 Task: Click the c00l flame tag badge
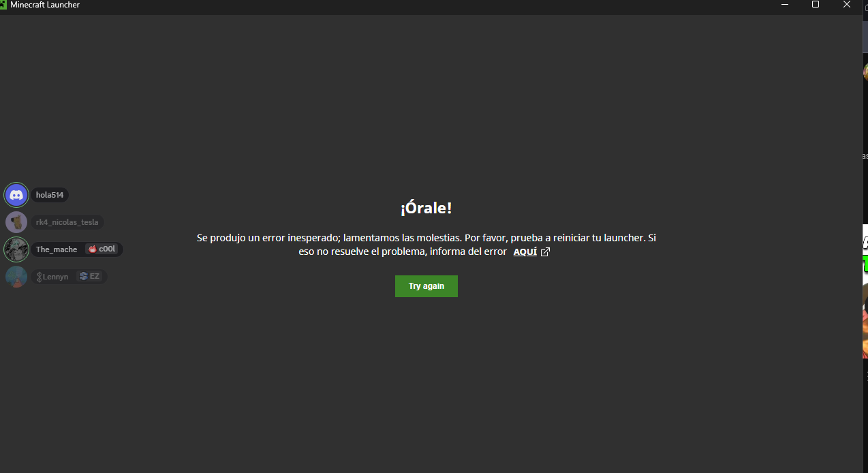click(102, 249)
